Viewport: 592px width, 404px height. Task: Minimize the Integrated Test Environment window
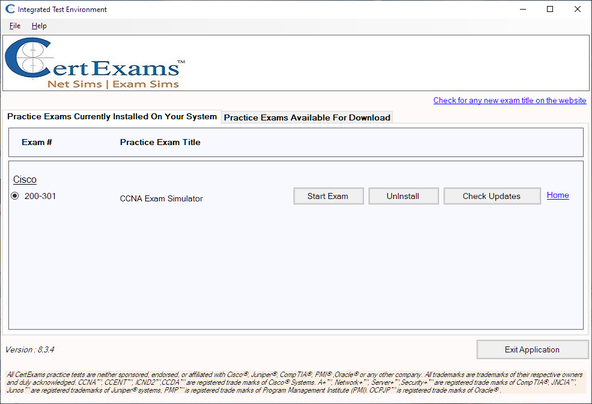pyautogui.click(x=523, y=9)
